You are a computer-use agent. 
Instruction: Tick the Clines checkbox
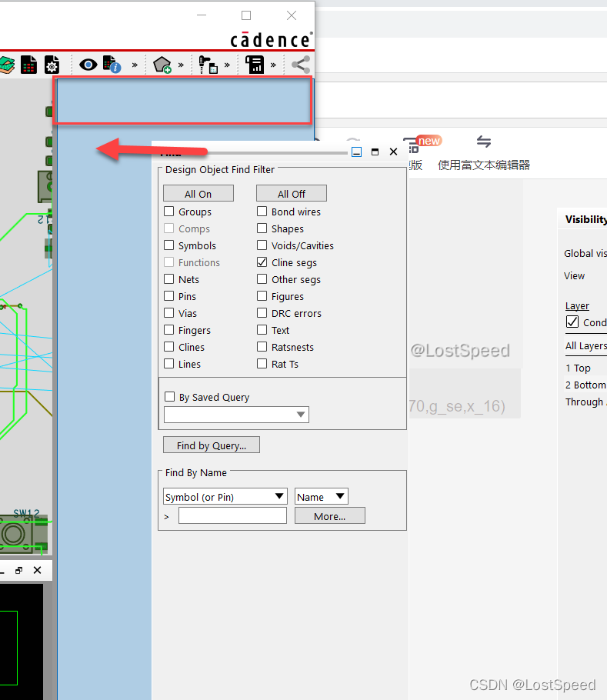[x=168, y=347]
